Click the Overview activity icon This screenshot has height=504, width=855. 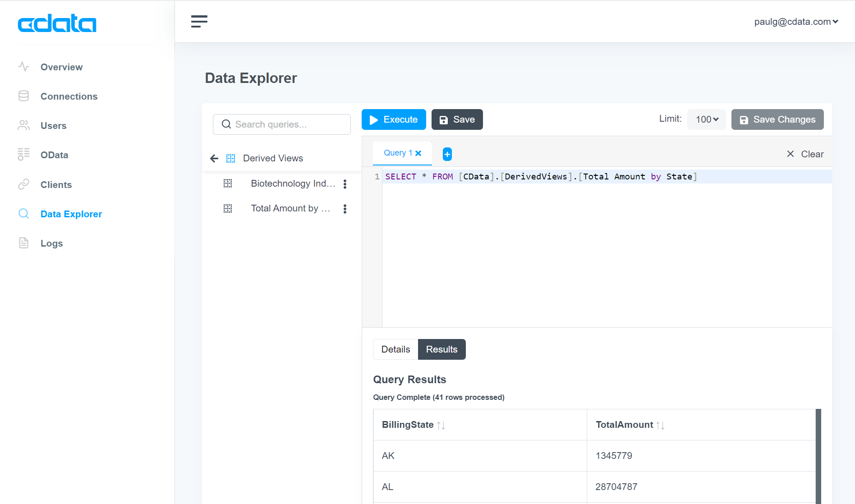coord(23,67)
